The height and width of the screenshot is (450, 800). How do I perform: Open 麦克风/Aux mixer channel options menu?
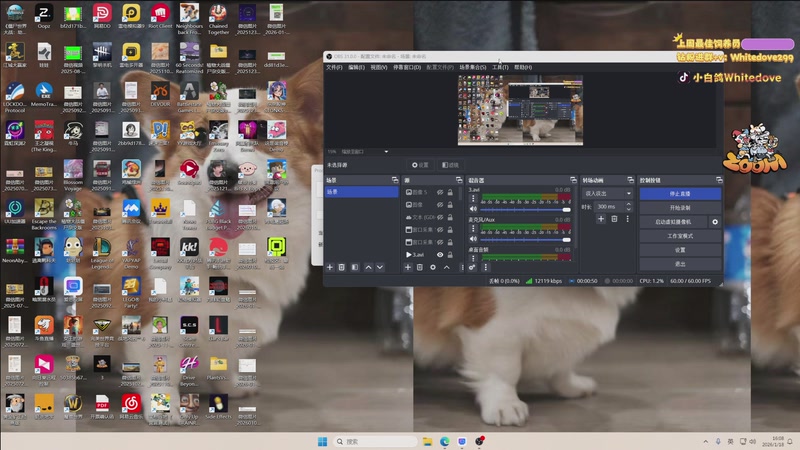[473, 228]
